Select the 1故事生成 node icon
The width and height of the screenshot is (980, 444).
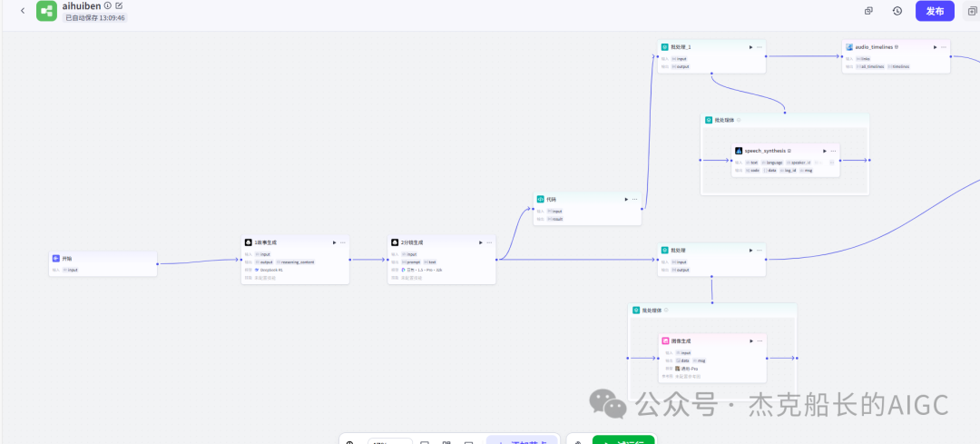pos(248,242)
